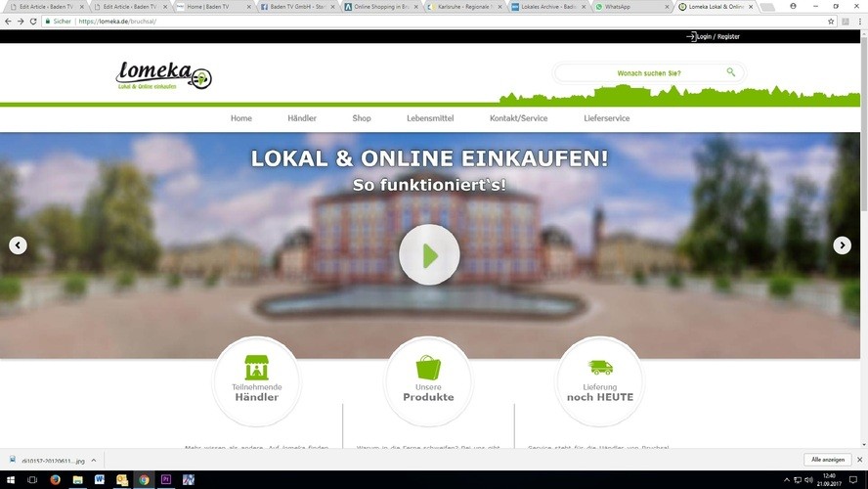
Task: Open the Lebensmittel menu item
Action: click(x=430, y=118)
